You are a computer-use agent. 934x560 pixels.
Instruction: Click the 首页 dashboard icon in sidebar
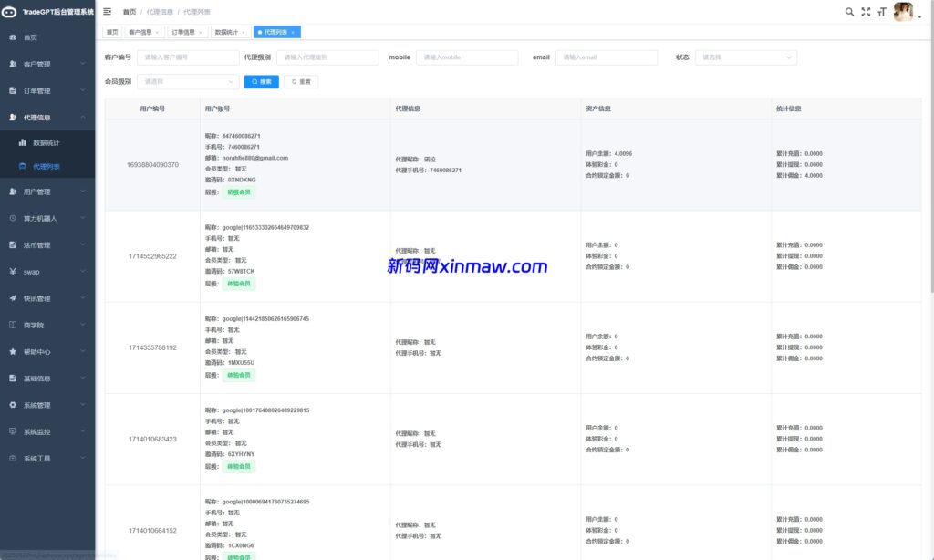pos(13,37)
